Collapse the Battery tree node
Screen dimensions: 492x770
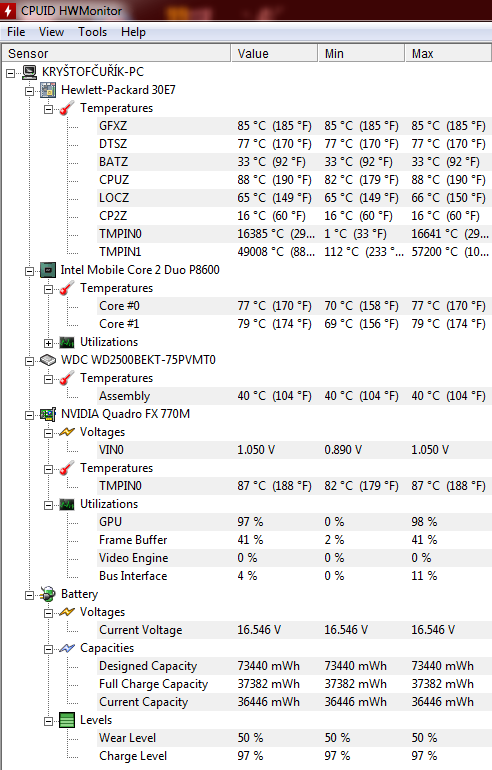coord(29,595)
